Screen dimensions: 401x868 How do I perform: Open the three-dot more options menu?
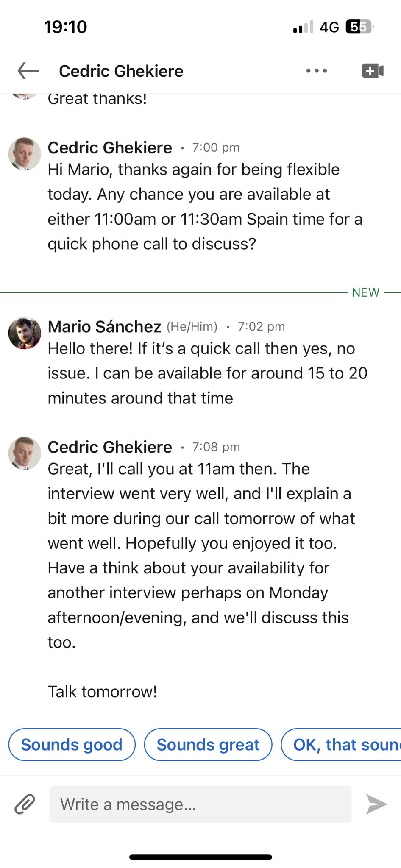(317, 71)
